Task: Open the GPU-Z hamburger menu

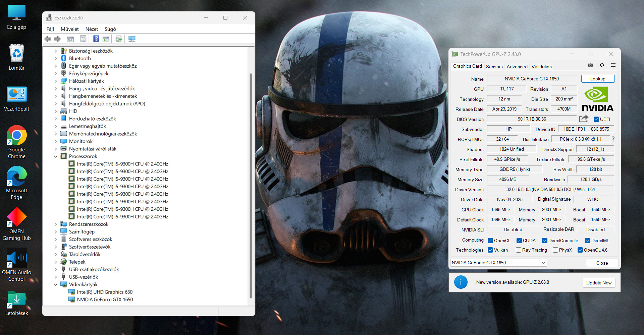Action: (x=613, y=65)
